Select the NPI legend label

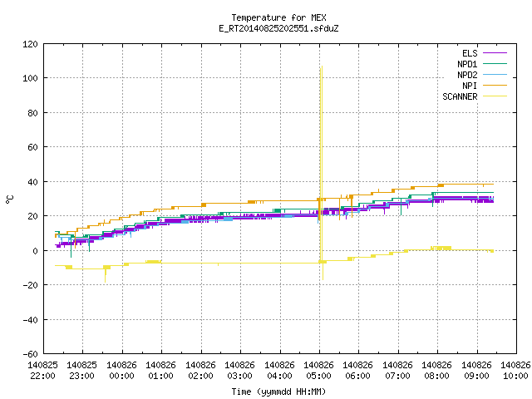(470, 86)
